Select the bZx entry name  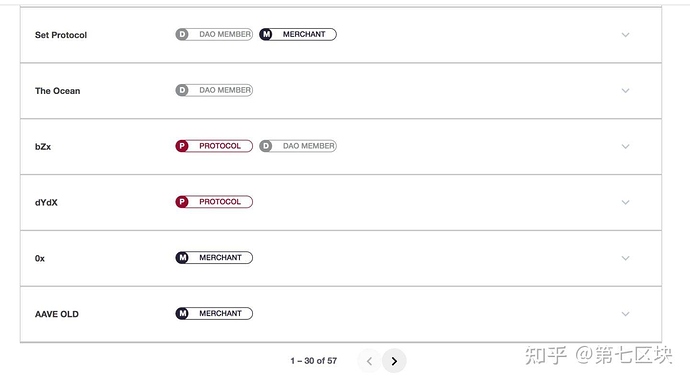point(43,147)
